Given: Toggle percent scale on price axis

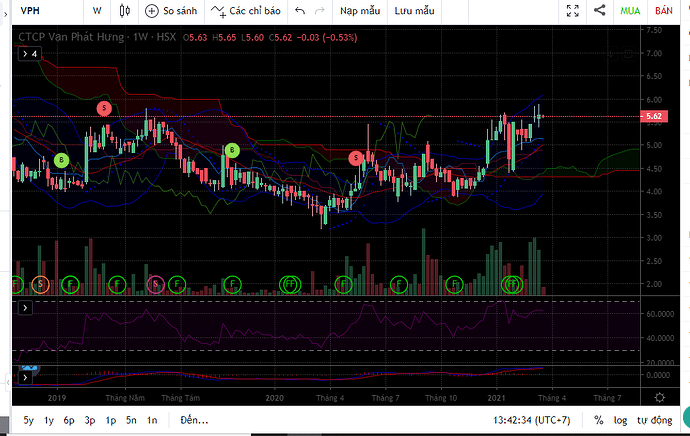Looking at the screenshot, I should click(x=598, y=420).
